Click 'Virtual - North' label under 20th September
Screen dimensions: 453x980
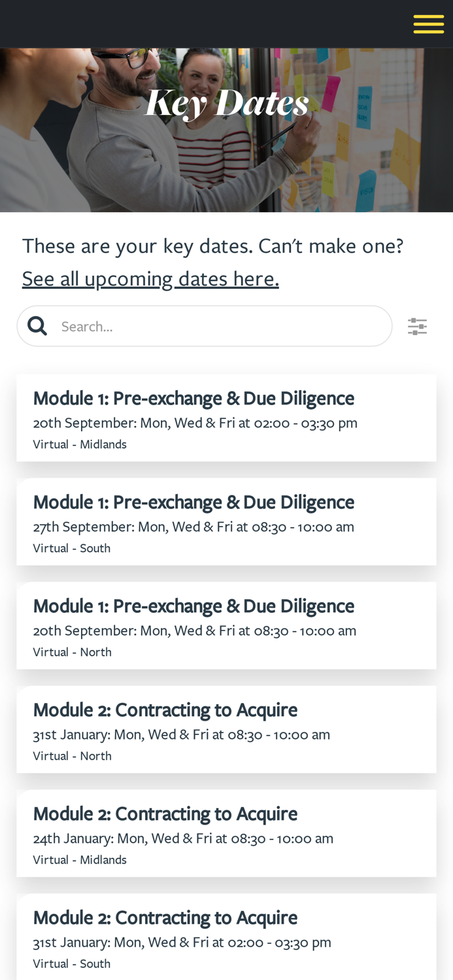(x=73, y=652)
